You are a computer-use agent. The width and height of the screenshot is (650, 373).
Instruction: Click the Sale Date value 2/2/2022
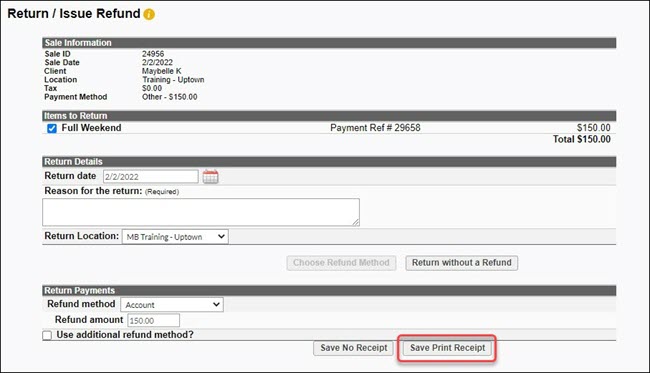click(158, 63)
